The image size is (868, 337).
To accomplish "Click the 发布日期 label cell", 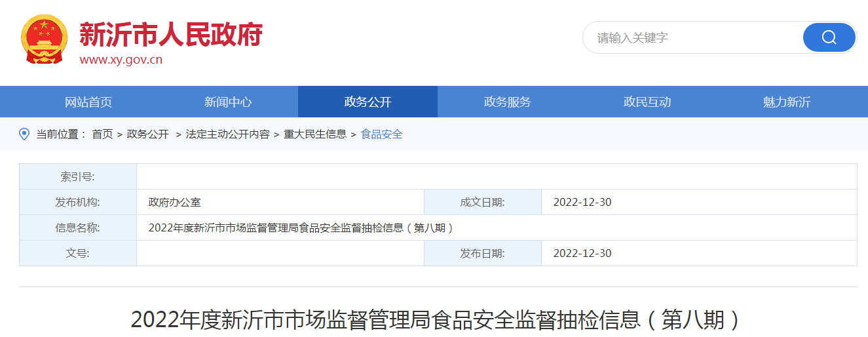I will click(x=483, y=253).
